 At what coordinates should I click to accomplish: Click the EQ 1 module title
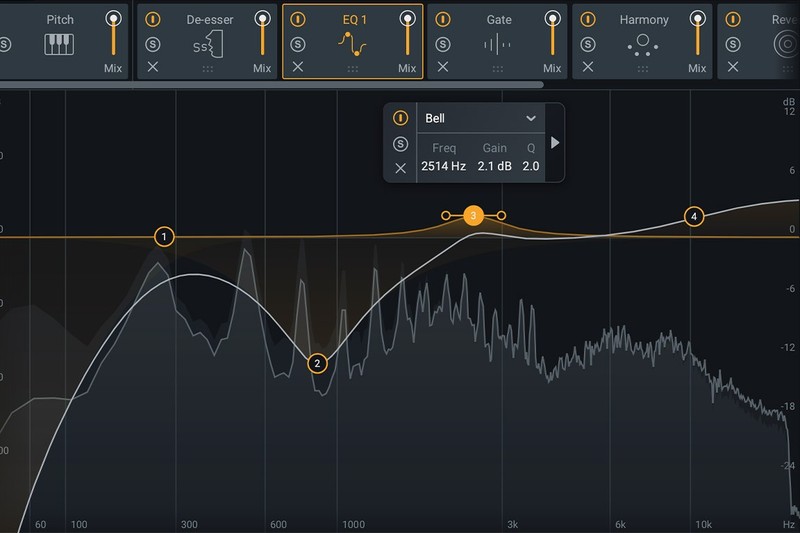coord(355,20)
